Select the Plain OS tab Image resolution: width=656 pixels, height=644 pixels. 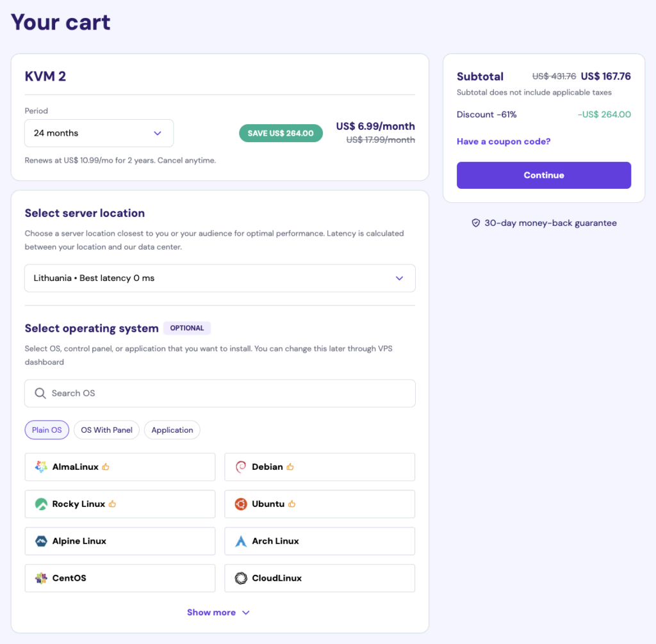47,430
